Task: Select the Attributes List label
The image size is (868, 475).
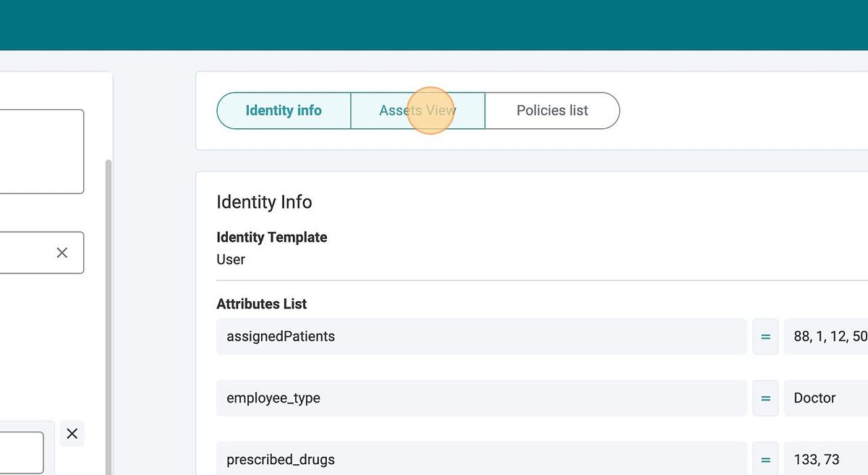Action: (262, 304)
